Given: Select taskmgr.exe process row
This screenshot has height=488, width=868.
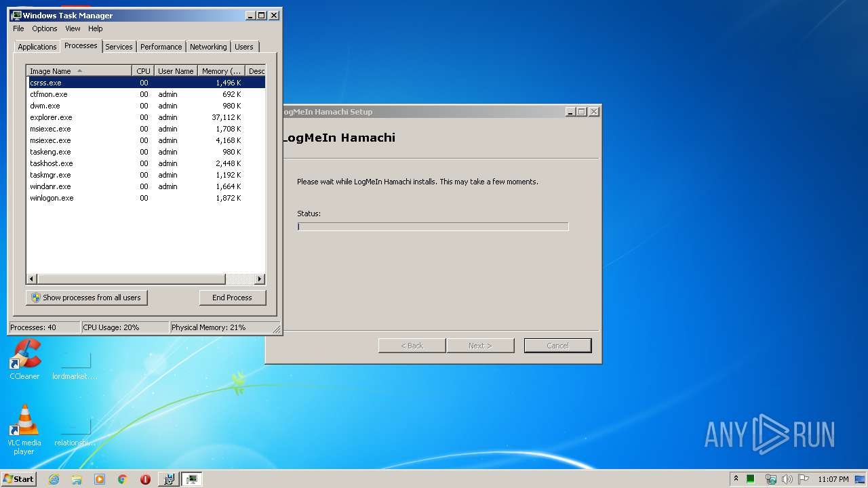Looking at the screenshot, I should click(146, 175).
